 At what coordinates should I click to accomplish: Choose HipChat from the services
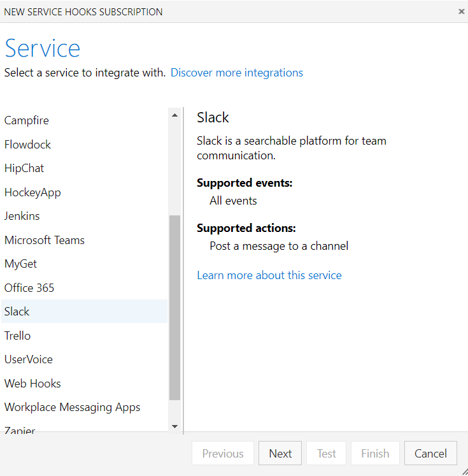click(x=24, y=168)
